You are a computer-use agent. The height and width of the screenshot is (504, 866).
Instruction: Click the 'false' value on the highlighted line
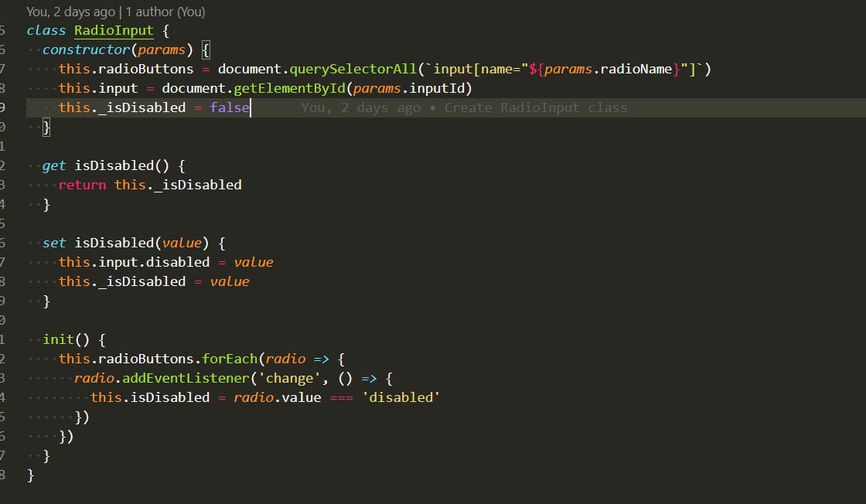[x=230, y=107]
